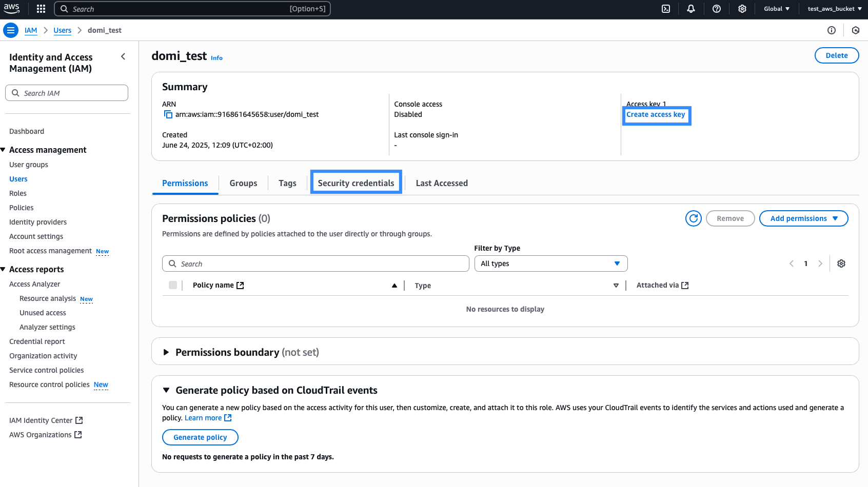Switch to the Groups tab
The image size is (868, 487).
tap(244, 183)
